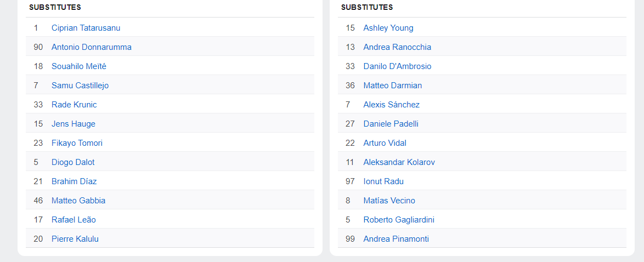Click Brahim Díaz player name
Image resolution: width=644 pixels, height=262 pixels.
click(74, 181)
